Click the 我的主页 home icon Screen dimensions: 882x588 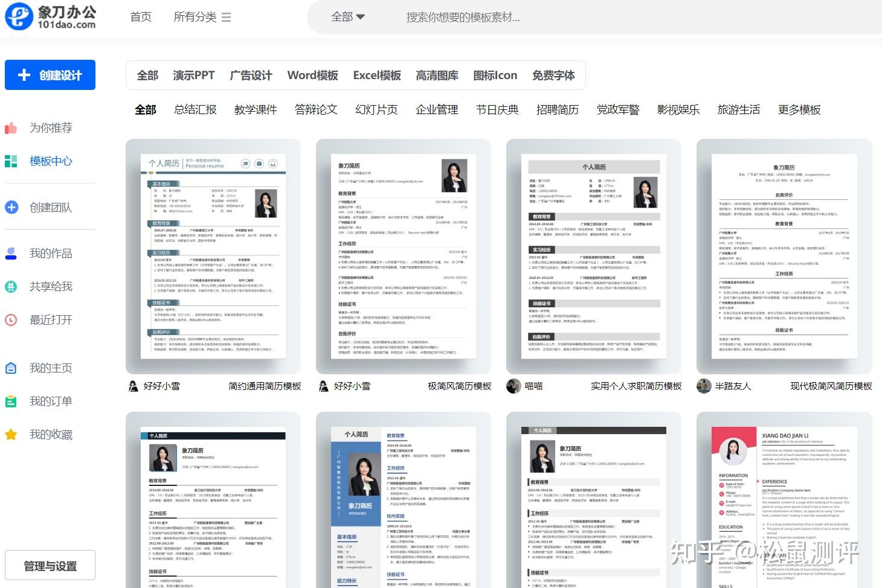click(x=11, y=368)
